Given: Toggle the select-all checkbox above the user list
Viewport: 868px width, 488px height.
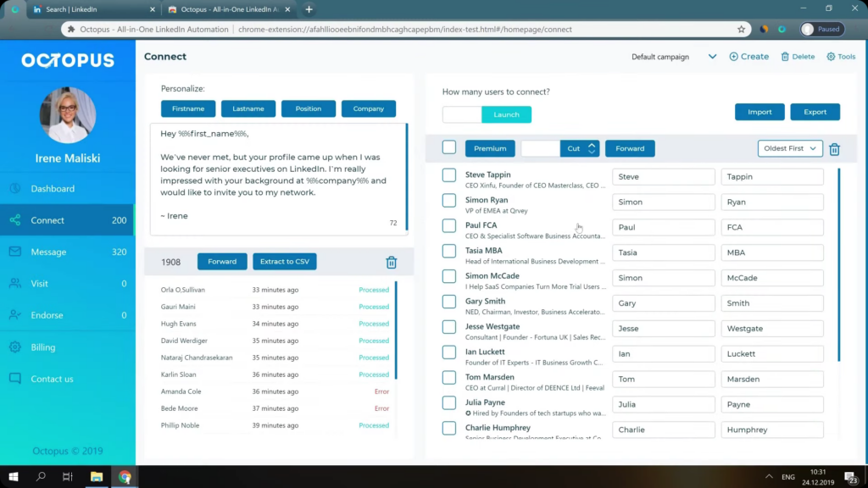Looking at the screenshot, I should tap(448, 147).
